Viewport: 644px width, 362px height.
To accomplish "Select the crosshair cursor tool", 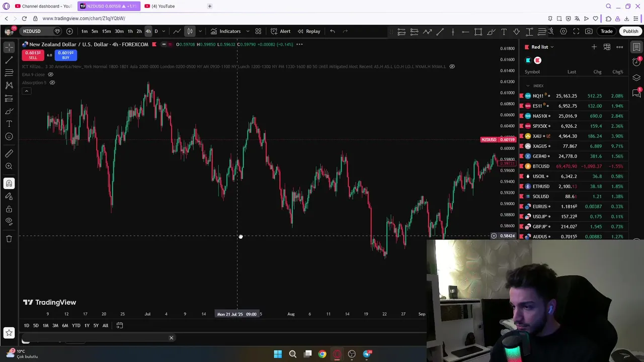I will (x=9, y=47).
